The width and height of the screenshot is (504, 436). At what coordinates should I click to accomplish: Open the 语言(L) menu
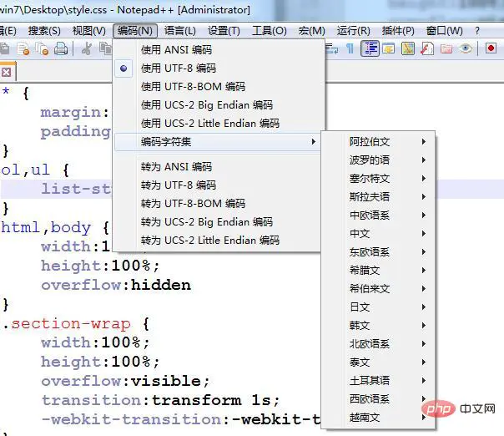[x=180, y=31]
